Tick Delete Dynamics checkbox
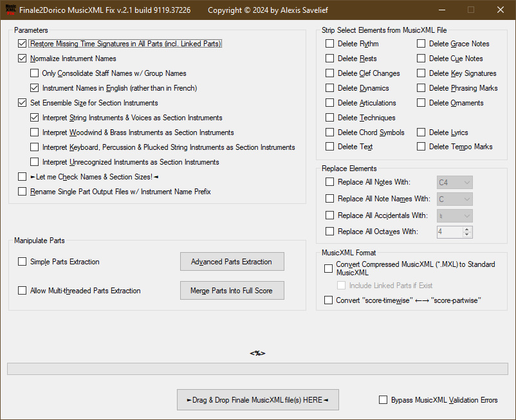The height and width of the screenshot is (420, 516). pyautogui.click(x=329, y=88)
